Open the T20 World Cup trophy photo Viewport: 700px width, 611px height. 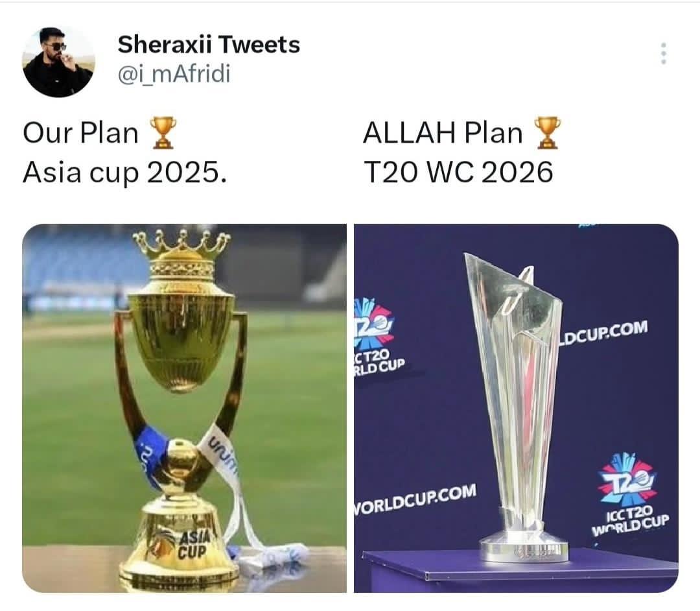(x=516, y=408)
